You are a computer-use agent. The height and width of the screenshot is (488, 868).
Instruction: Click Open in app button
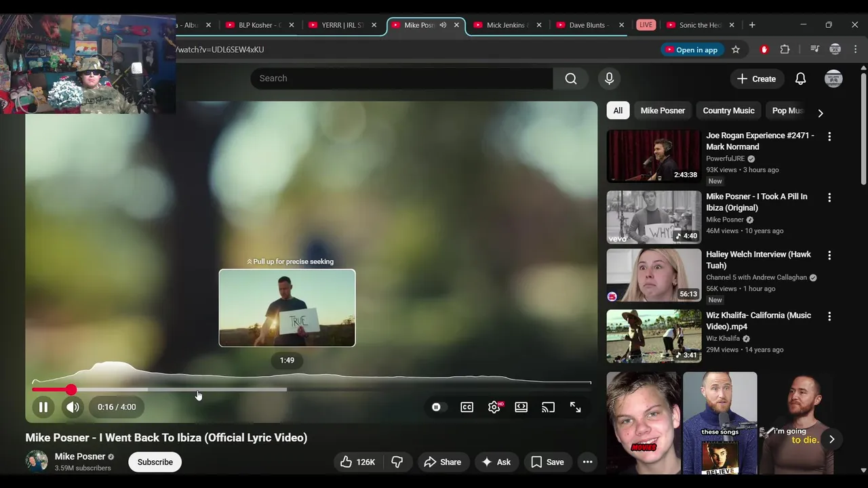click(691, 49)
